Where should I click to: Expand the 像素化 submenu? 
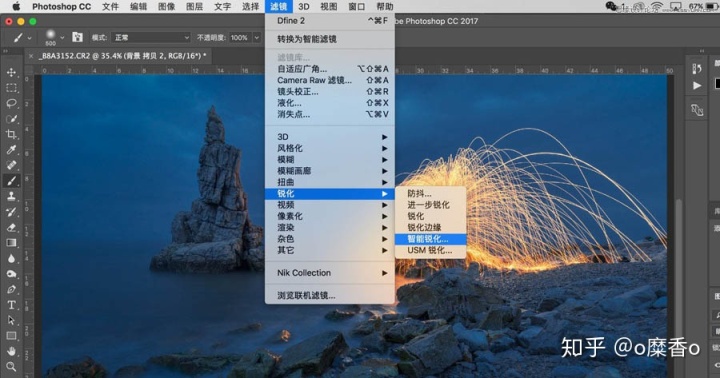click(330, 216)
